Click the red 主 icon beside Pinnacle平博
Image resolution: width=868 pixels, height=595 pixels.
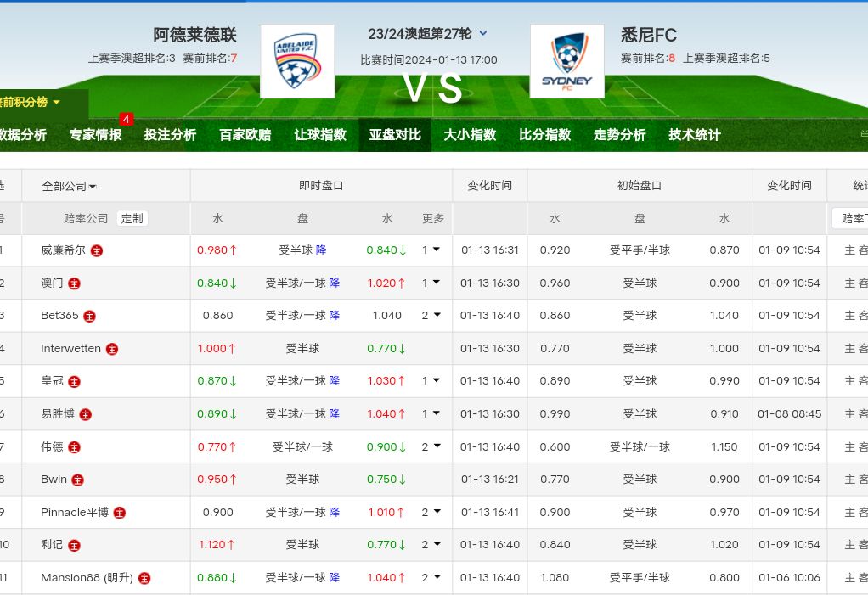coord(120,513)
